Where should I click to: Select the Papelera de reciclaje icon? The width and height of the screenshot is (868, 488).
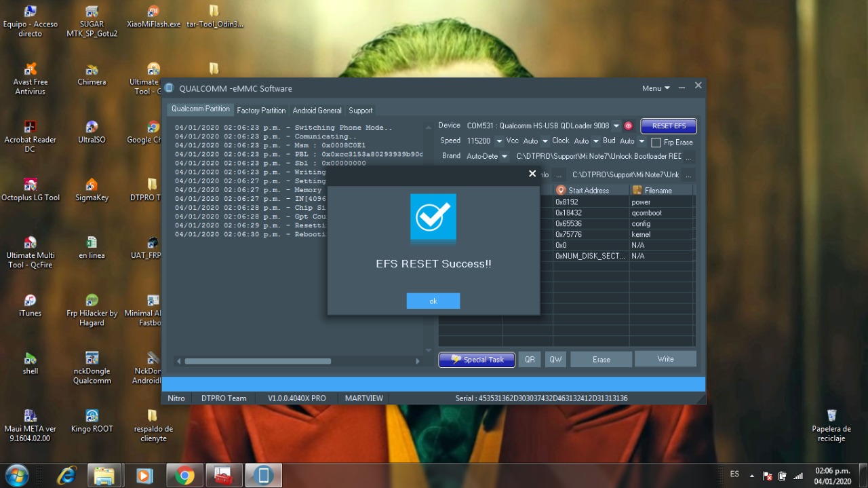[831, 426]
